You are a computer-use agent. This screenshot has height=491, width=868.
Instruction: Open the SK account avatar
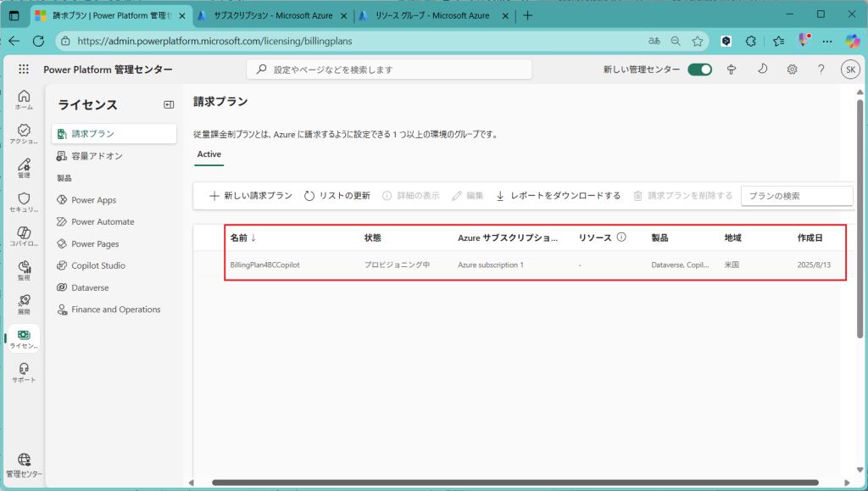point(850,70)
